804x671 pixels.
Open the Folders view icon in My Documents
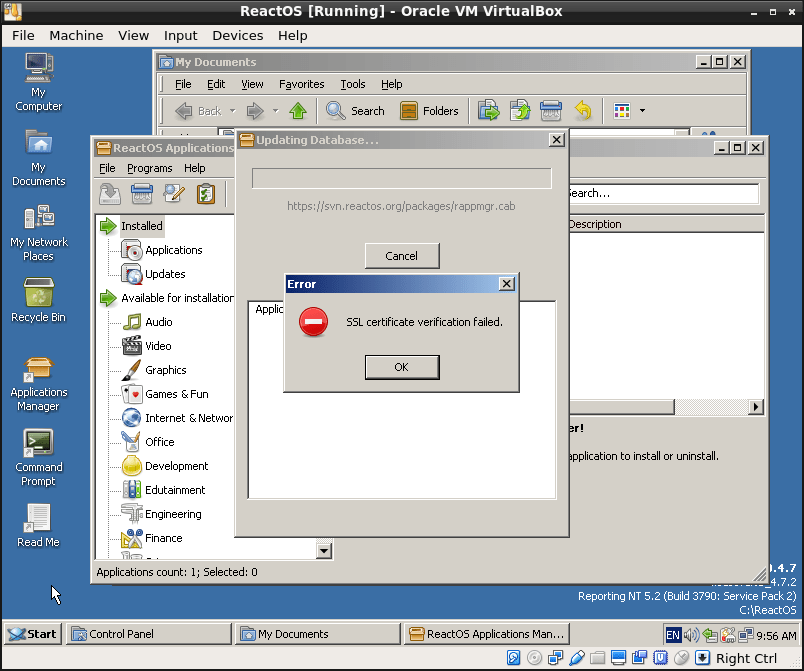tap(410, 110)
